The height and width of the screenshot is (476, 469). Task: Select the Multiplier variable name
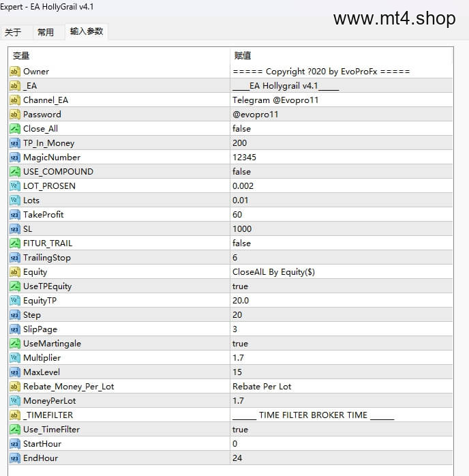coord(42,357)
